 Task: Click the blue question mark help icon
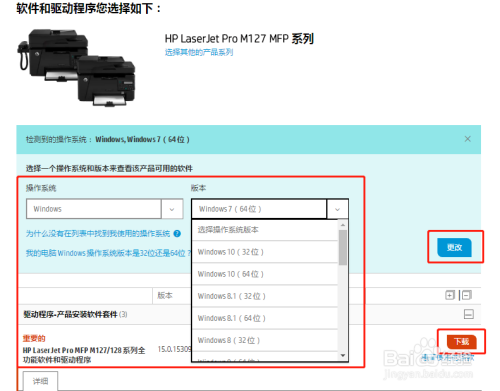tap(177, 234)
